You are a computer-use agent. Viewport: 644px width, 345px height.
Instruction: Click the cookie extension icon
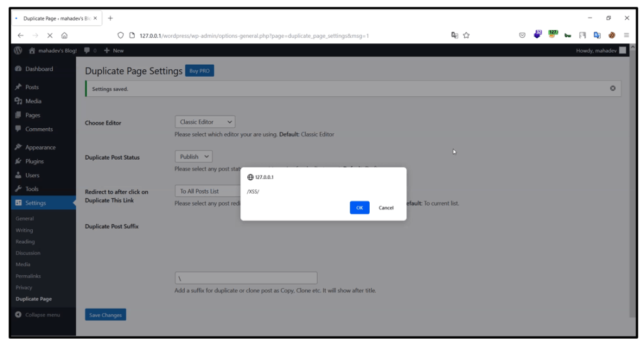click(x=612, y=36)
